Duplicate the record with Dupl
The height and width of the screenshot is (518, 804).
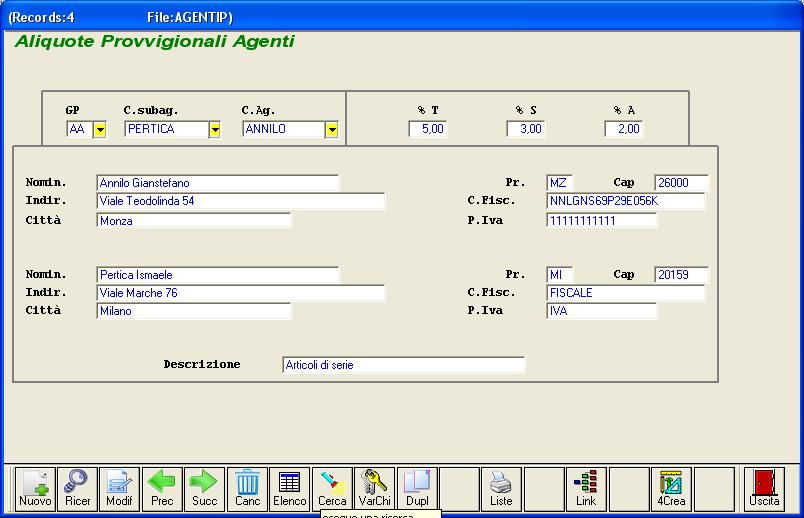(x=416, y=488)
